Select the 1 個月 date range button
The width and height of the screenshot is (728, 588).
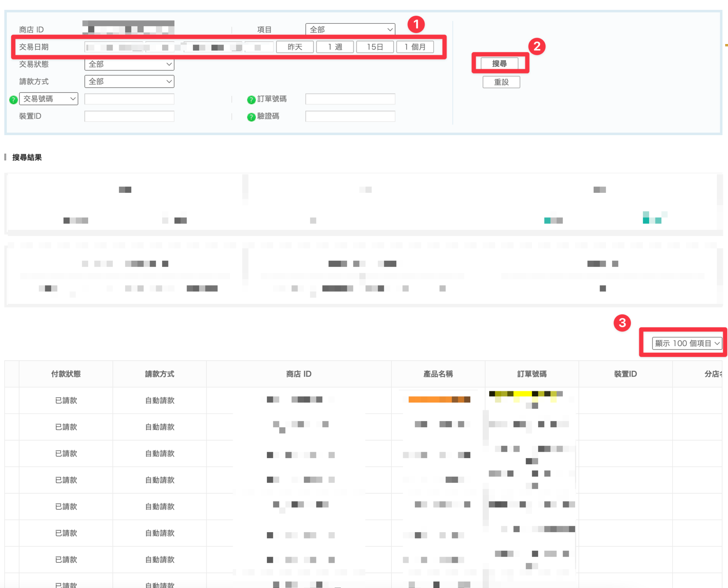(x=415, y=47)
